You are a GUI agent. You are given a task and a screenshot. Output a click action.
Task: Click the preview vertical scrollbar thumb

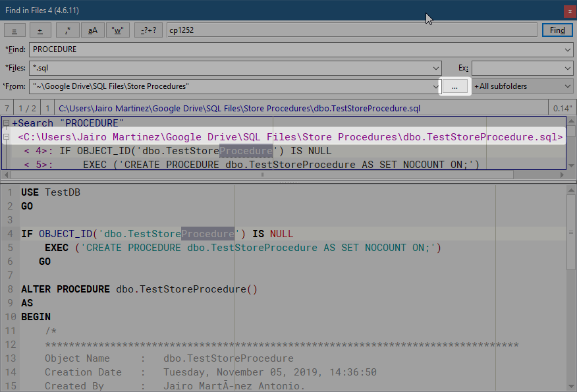tap(571, 233)
